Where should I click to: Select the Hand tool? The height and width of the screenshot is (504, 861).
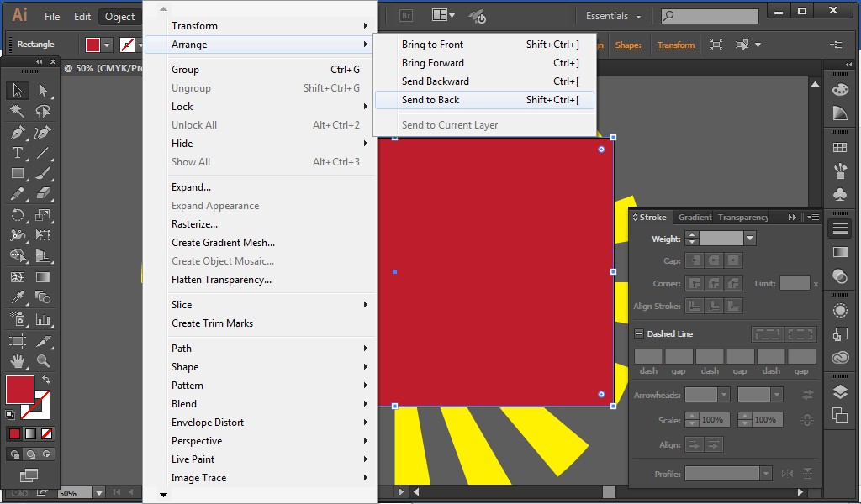pos(18,362)
